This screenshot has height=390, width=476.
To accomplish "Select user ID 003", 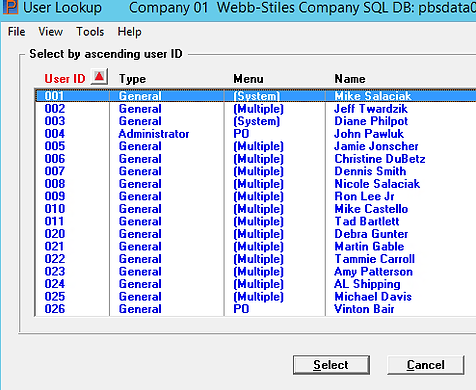I will coord(55,121).
